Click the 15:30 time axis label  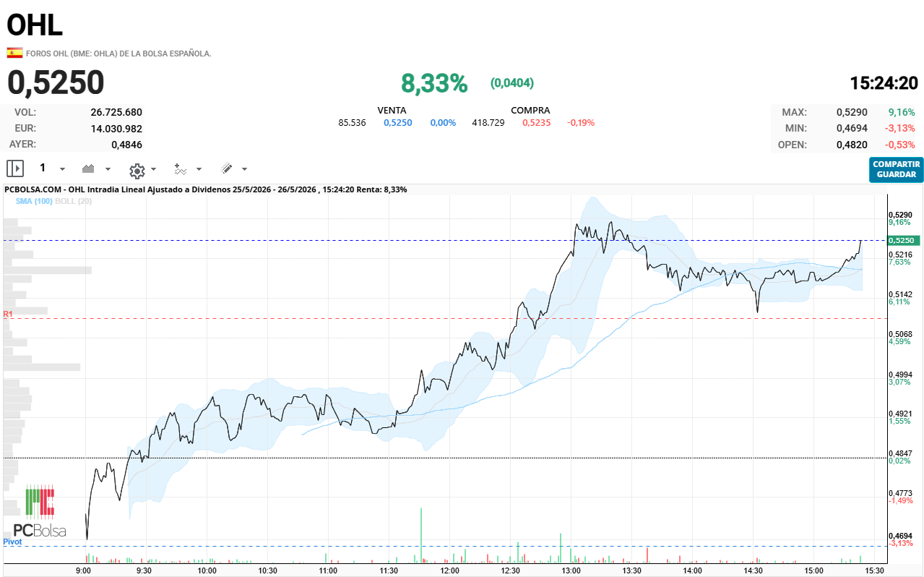[874, 570]
